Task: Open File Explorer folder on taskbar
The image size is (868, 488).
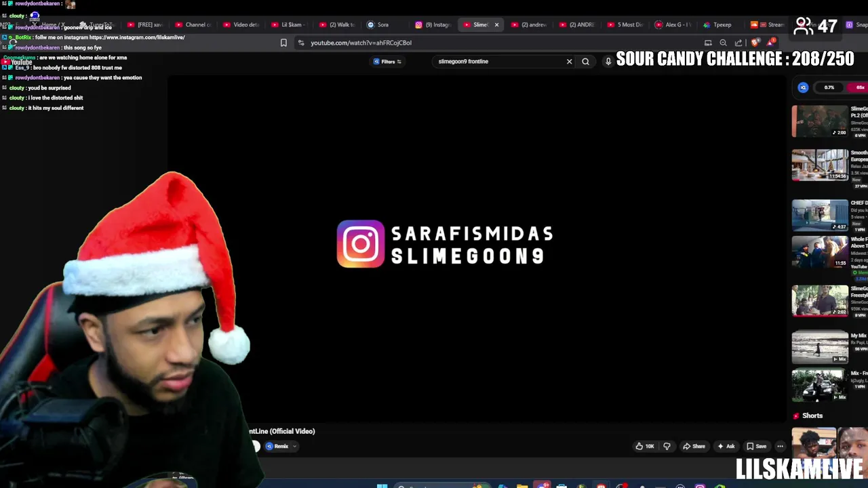Action: pos(522,485)
